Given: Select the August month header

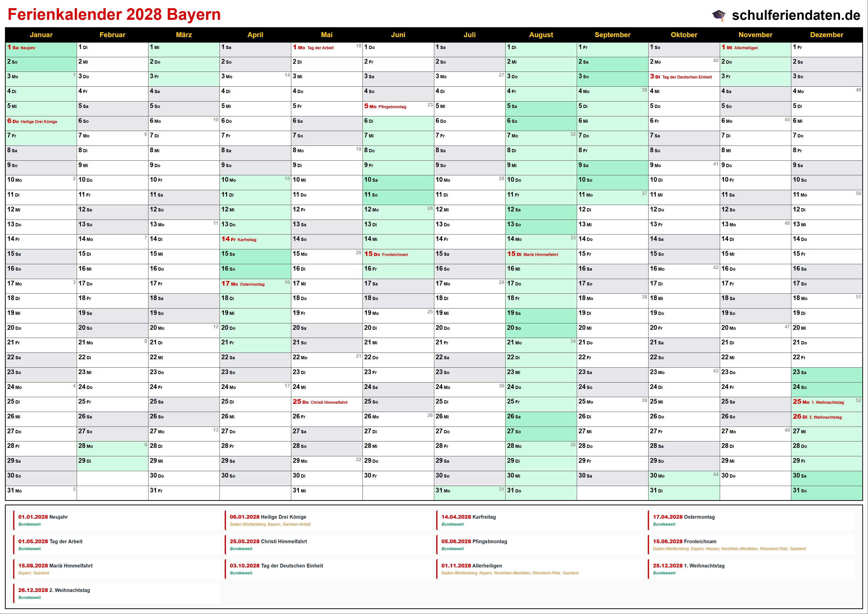Looking at the screenshot, I should [541, 35].
